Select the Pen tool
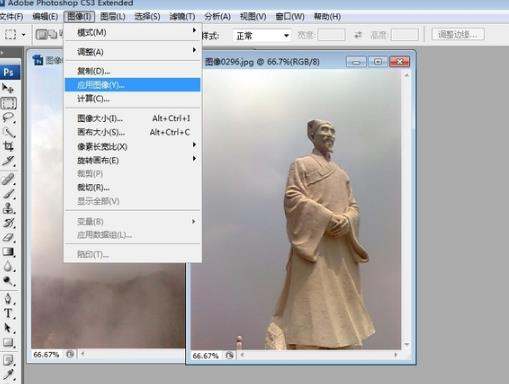This screenshot has height=384, width=509. tap(8, 299)
